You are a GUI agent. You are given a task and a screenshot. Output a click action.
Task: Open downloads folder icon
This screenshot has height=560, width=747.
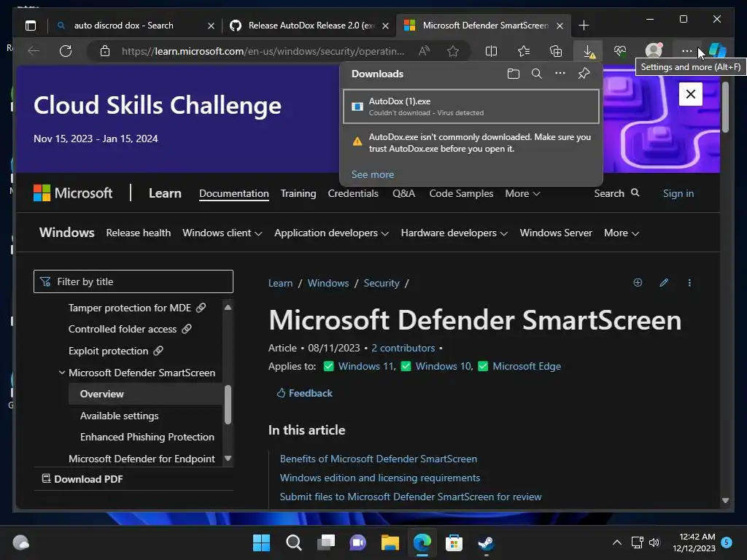tap(513, 74)
